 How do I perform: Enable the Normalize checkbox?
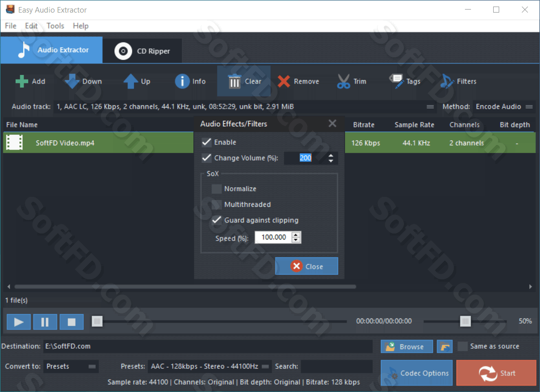[x=217, y=189]
